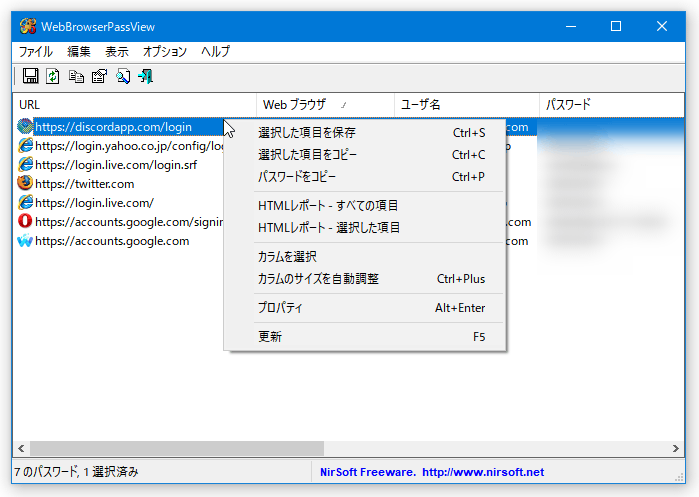Open the 編集 menu
Screen dimensions: 699x497
pyautogui.click(x=79, y=52)
